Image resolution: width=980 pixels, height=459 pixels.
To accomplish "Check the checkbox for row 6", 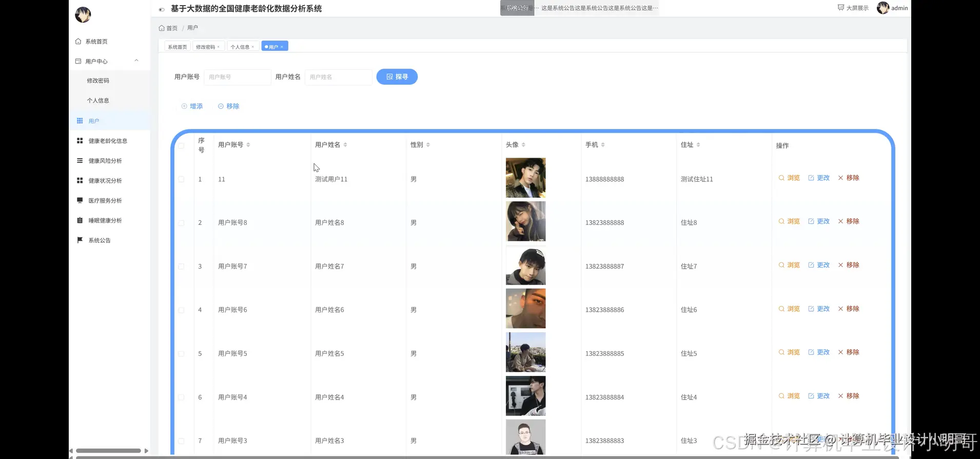I will click(181, 397).
